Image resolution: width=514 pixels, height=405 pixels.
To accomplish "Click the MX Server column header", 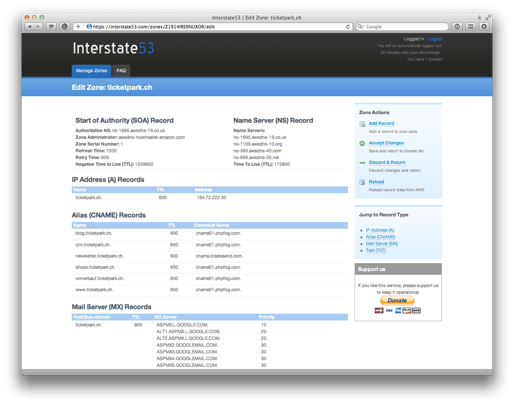I will pos(165,317).
